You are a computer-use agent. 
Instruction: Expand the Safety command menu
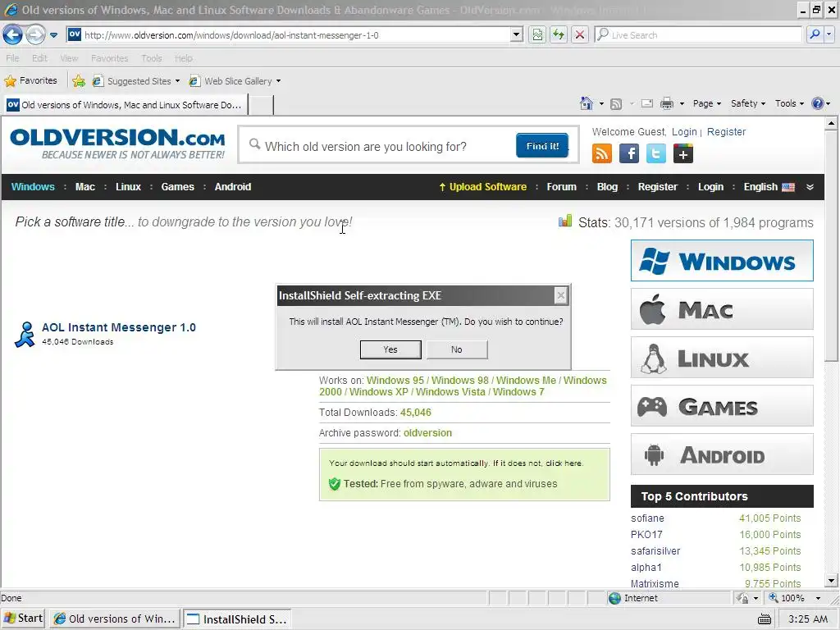point(748,103)
